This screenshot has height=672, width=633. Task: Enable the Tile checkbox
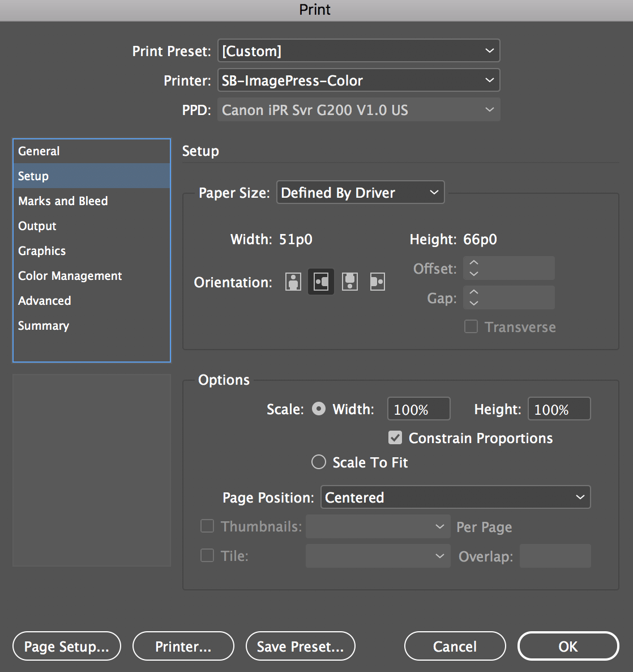pyautogui.click(x=207, y=555)
